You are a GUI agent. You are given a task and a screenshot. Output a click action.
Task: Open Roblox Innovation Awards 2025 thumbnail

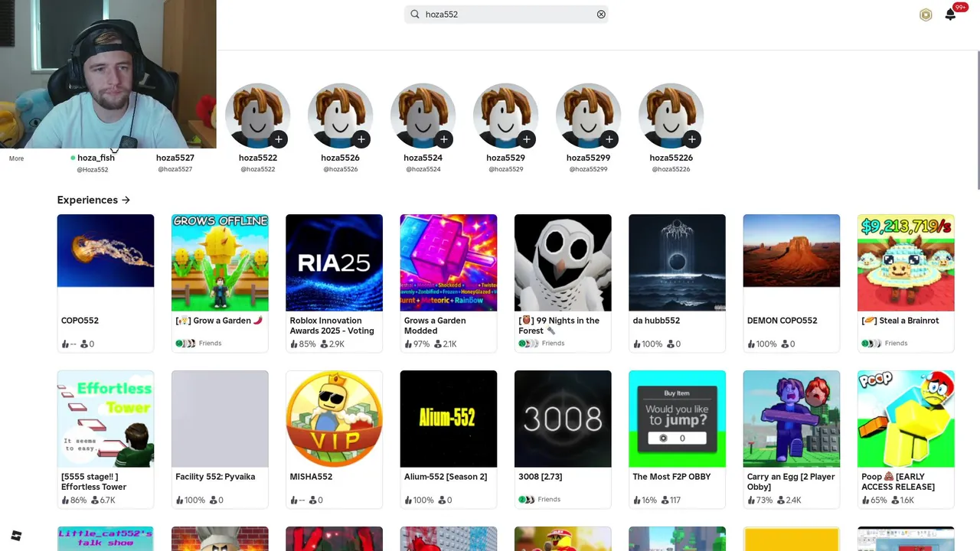point(334,262)
